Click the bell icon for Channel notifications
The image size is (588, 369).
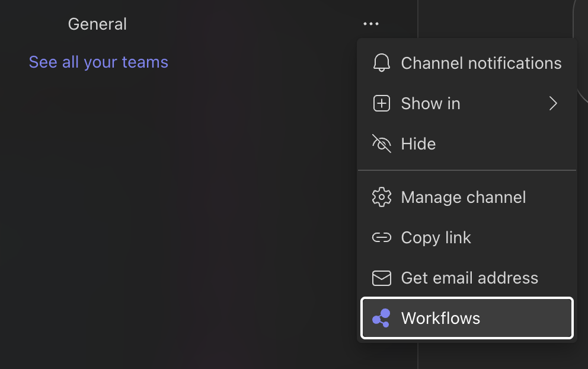coord(381,63)
